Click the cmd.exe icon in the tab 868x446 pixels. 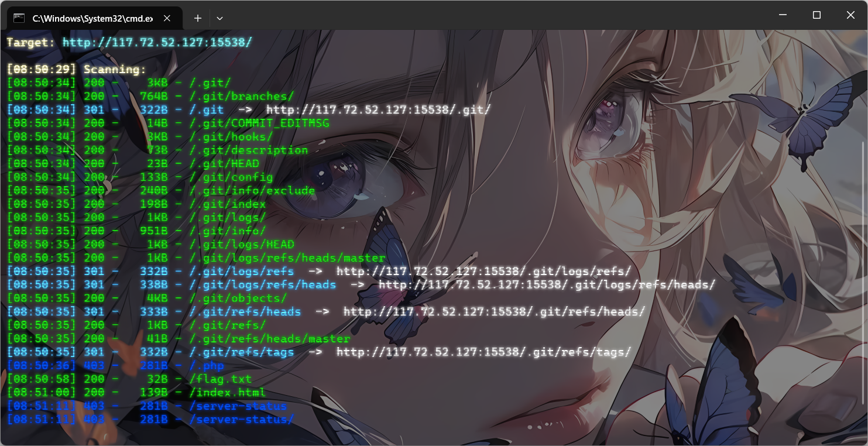[x=19, y=18]
